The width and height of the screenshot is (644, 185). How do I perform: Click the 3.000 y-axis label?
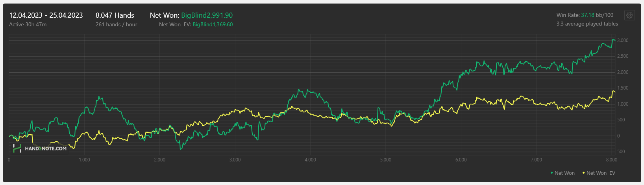pyautogui.click(x=623, y=40)
